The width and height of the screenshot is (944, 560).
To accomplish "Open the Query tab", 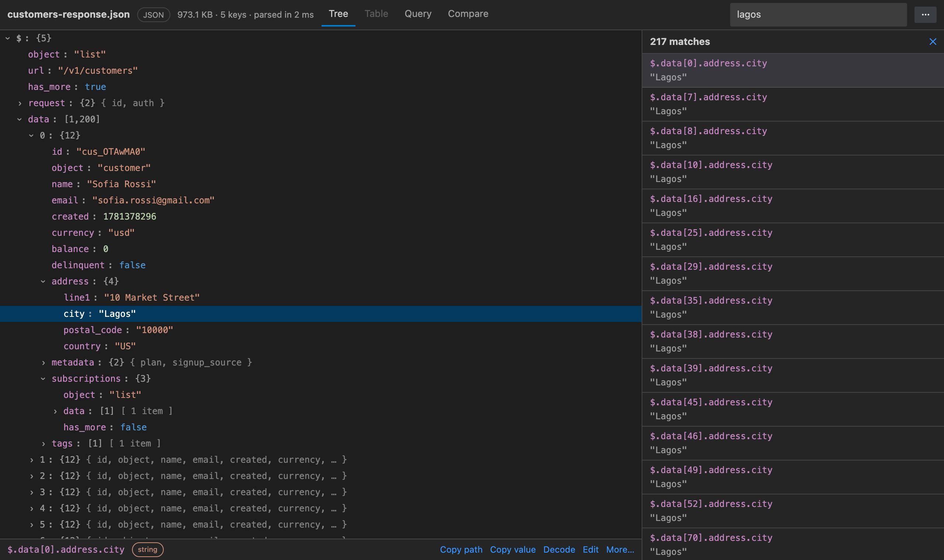I will 418,14.
